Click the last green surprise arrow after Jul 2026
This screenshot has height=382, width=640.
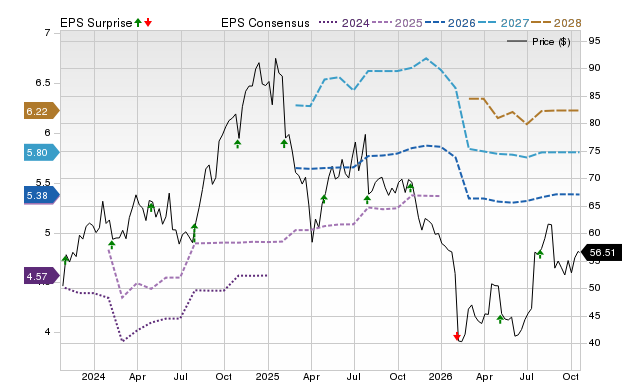(540, 254)
